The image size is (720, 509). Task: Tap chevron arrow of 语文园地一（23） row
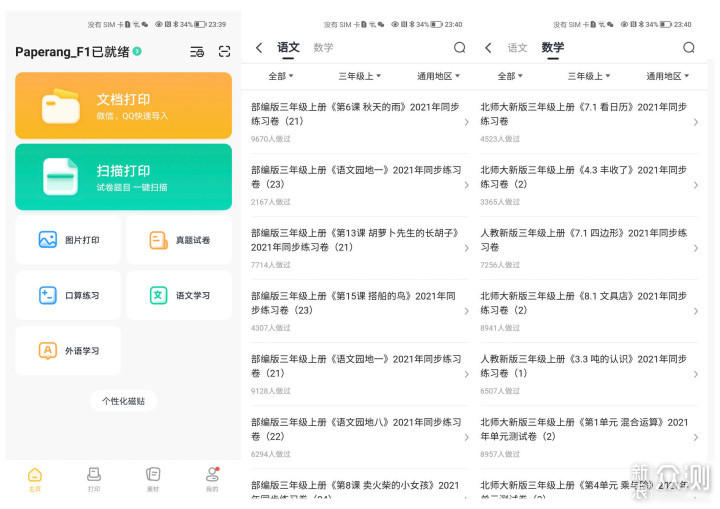pyautogui.click(x=466, y=185)
